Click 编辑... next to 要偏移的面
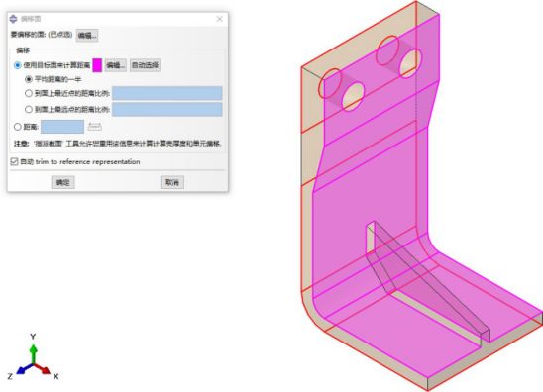The width and height of the screenshot is (543, 392). pos(87,36)
